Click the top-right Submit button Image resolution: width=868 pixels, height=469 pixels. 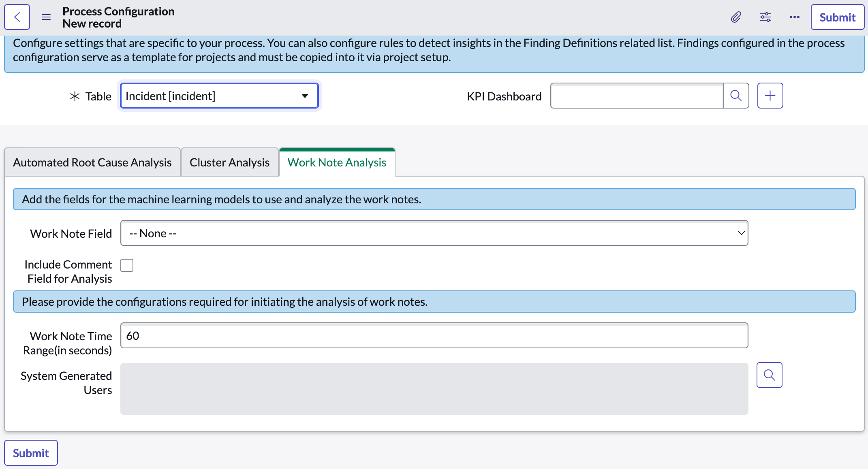[x=837, y=17]
